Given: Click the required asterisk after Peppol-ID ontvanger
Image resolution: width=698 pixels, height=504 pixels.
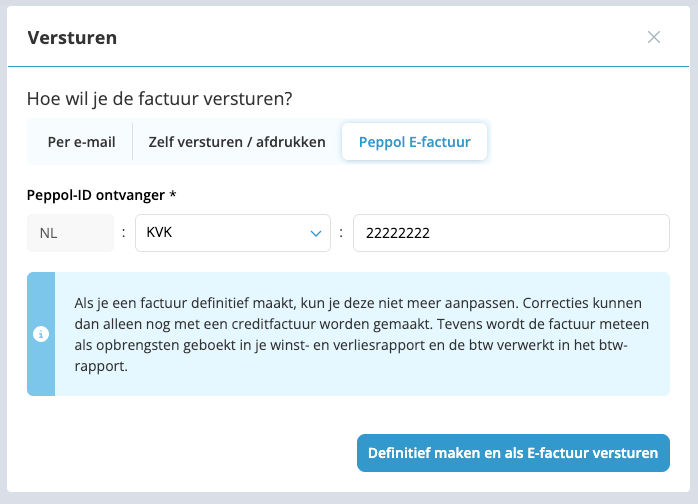Looking at the screenshot, I should click(173, 194).
